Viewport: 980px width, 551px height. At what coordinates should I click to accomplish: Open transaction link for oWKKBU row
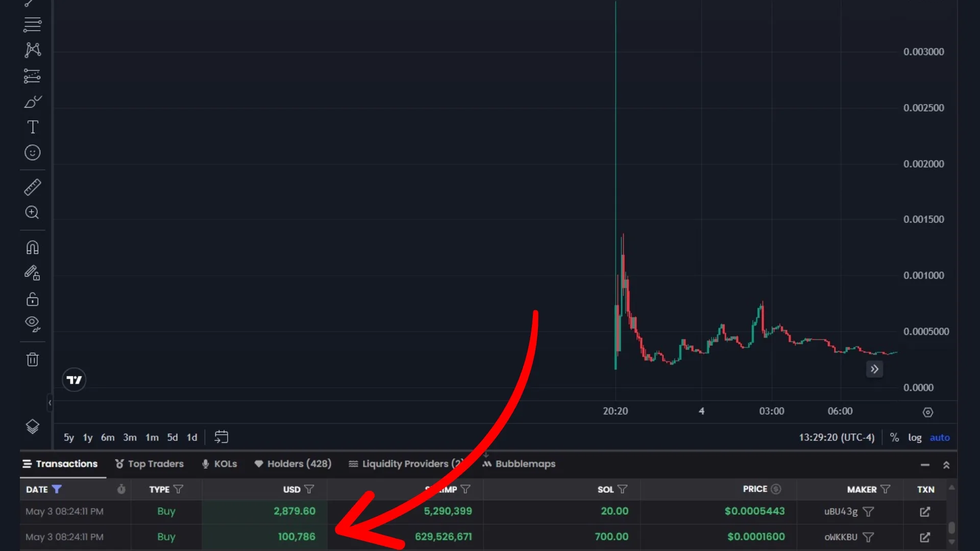[925, 537]
